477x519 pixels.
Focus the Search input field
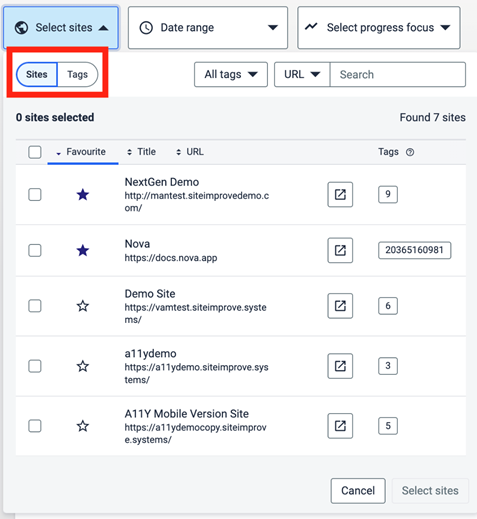coord(398,74)
